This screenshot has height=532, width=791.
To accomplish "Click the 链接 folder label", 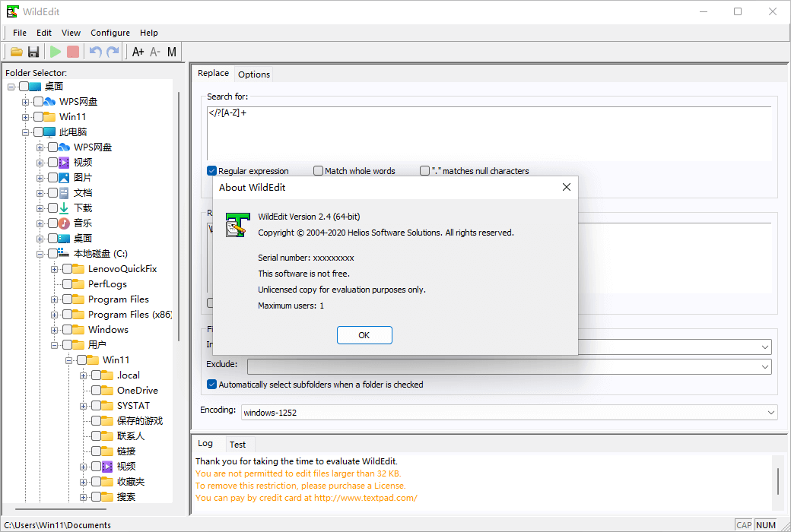I will [126, 451].
